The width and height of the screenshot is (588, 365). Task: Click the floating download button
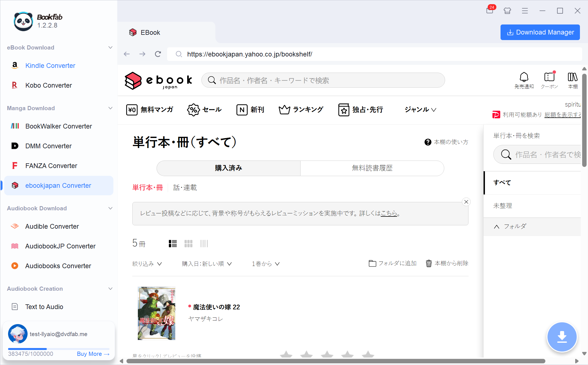[x=562, y=337]
